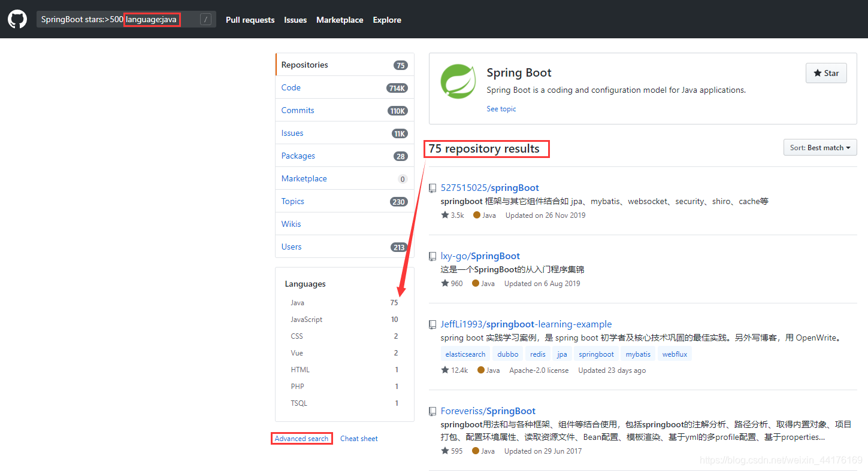Click the Languages panel heading

point(306,284)
